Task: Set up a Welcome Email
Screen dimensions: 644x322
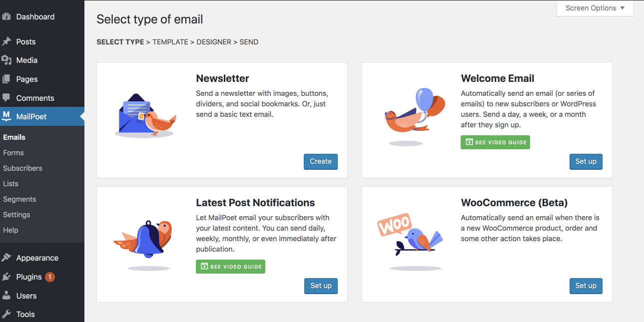Action: coord(586,161)
